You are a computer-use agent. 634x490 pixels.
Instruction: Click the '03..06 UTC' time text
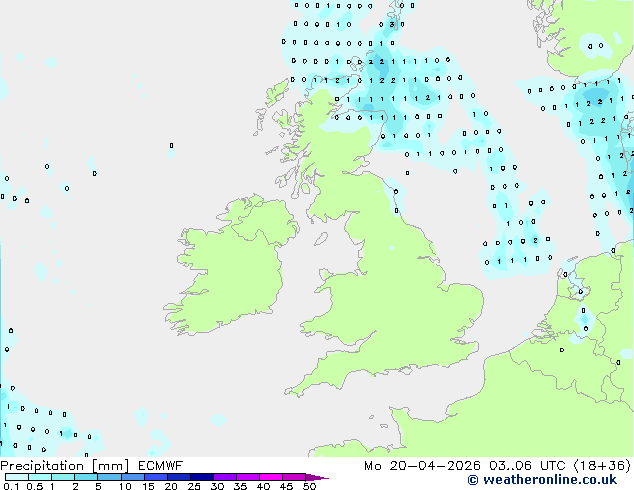[527, 466]
